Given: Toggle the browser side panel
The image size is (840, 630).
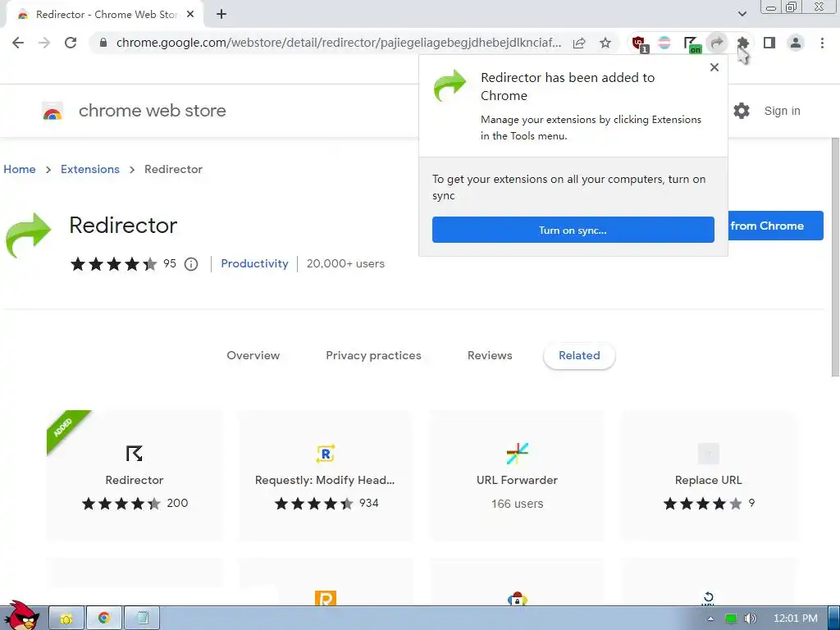Looking at the screenshot, I should click(x=769, y=43).
